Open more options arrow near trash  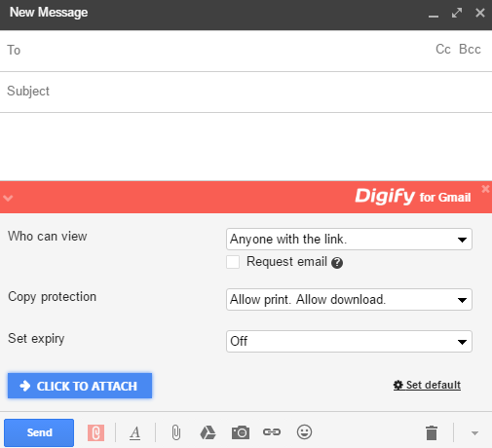pos(474,433)
